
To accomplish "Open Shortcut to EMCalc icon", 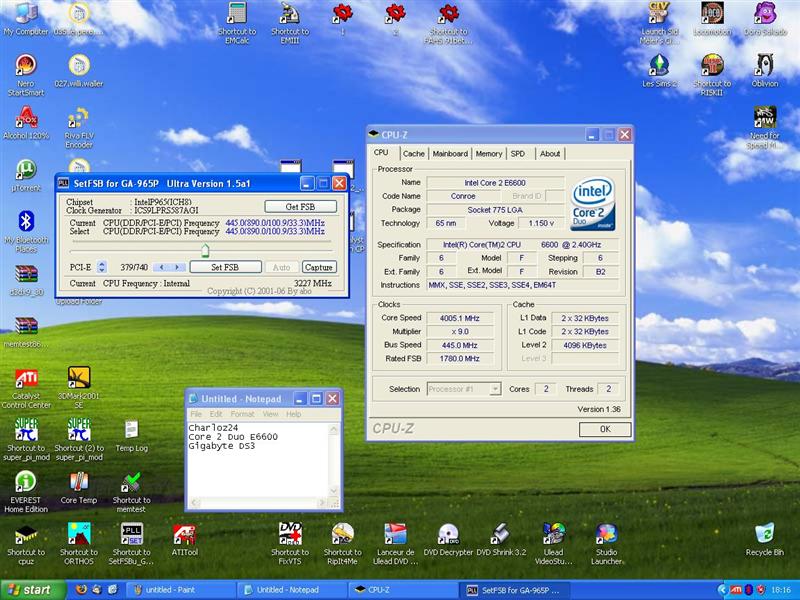I will pos(237,23).
